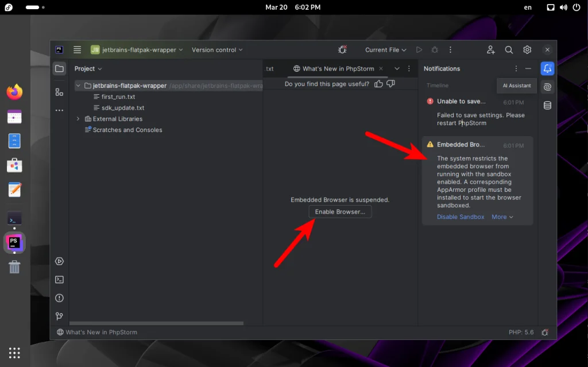Open the Search Everywhere magnifier
Viewport: 588px width, 367px height.
(509, 49)
